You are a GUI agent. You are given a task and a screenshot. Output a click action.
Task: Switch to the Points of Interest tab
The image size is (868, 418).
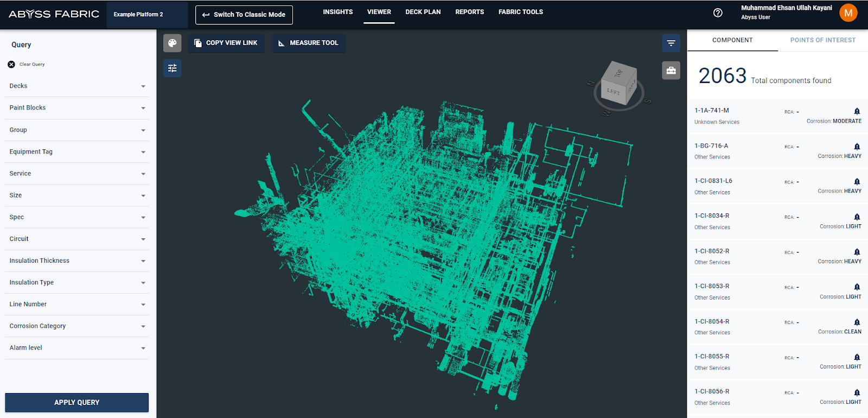822,40
